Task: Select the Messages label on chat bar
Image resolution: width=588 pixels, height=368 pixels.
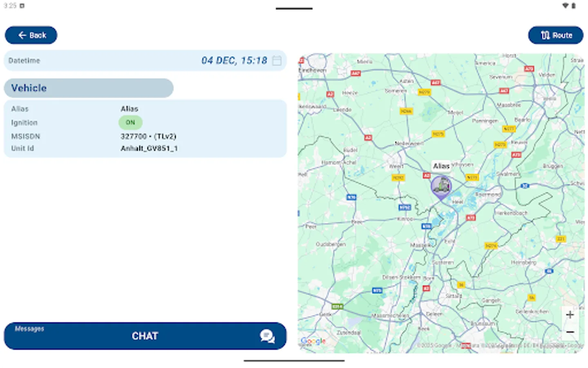Action: click(x=29, y=329)
